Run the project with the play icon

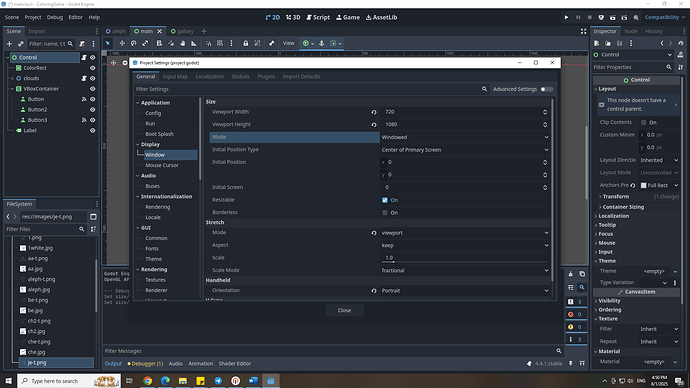coord(566,18)
